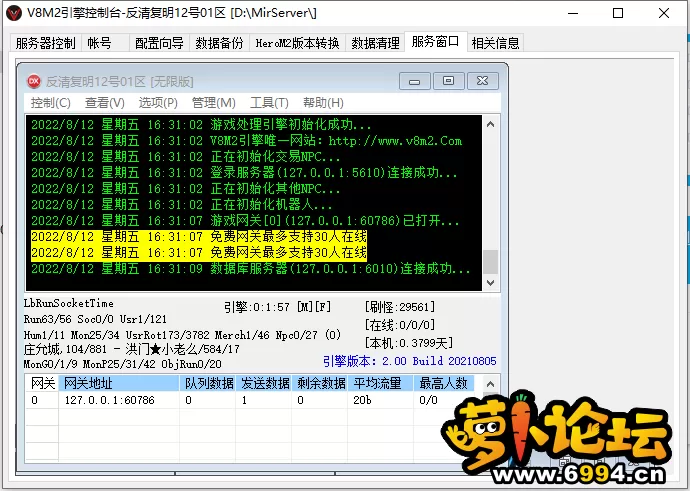Image resolution: width=690 pixels, height=491 pixels.
Task: Click the 剩余数据 column header
Action: (x=320, y=383)
